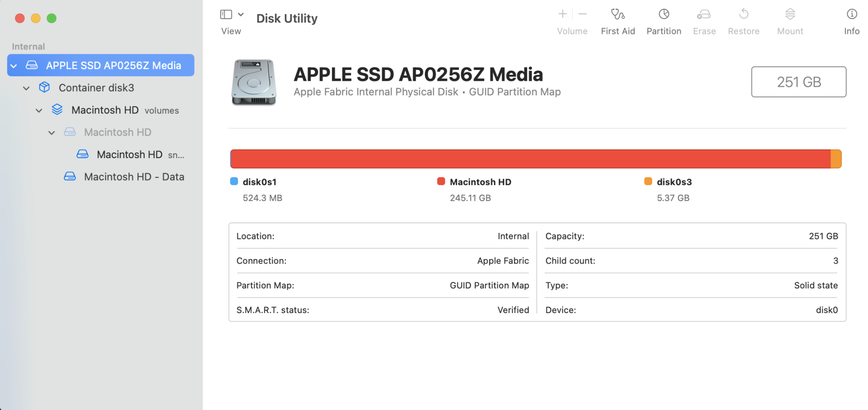Click the Disk Utility window title

coord(287,18)
